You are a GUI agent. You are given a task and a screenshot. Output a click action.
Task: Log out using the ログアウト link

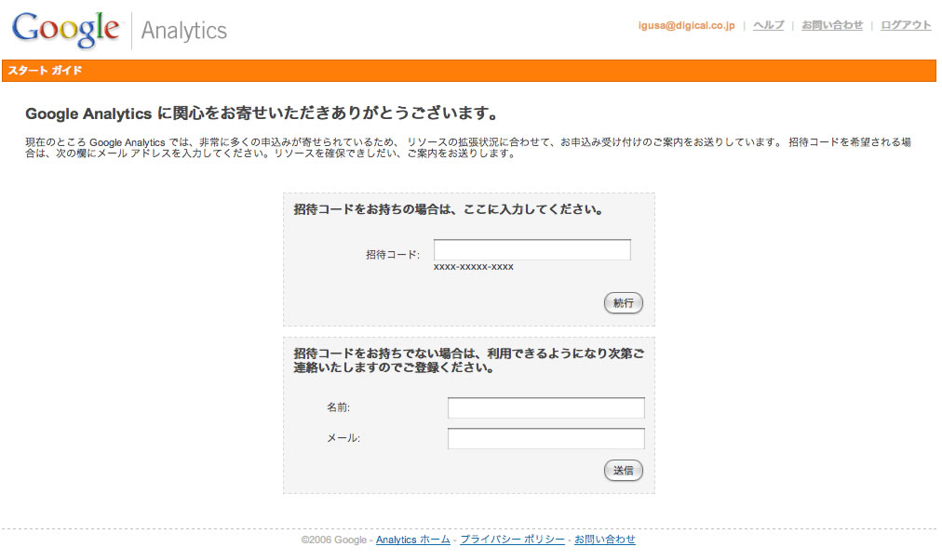click(x=906, y=25)
